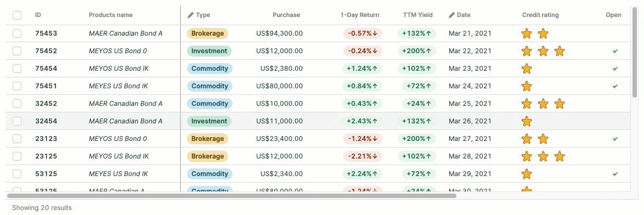Click the -0.24% return pill

(x=363, y=51)
